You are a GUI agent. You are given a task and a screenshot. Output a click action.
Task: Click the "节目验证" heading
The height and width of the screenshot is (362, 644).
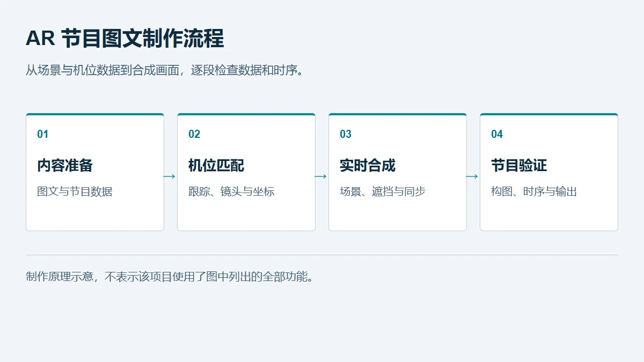click(519, 165)
